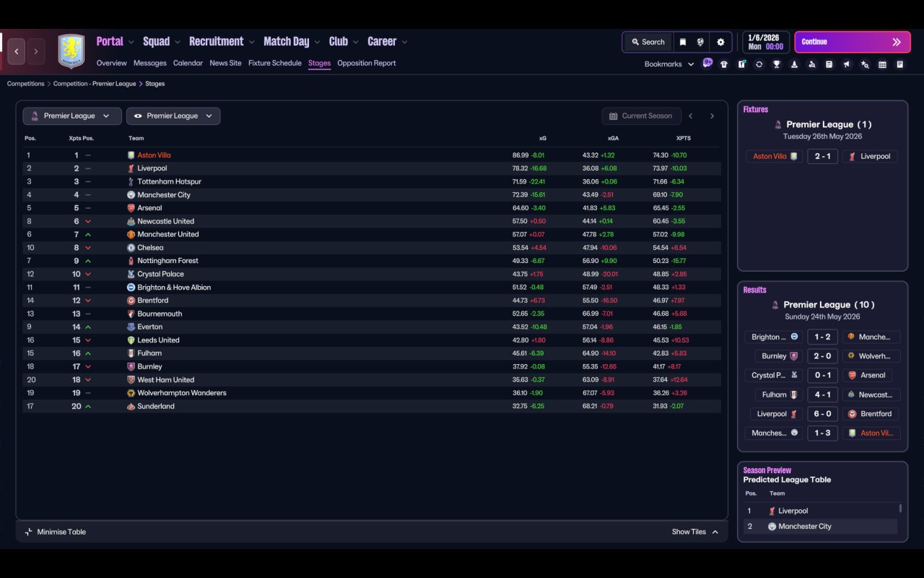Click the Aston Villa club crest

pyautogui.click(x=71, y=51)
